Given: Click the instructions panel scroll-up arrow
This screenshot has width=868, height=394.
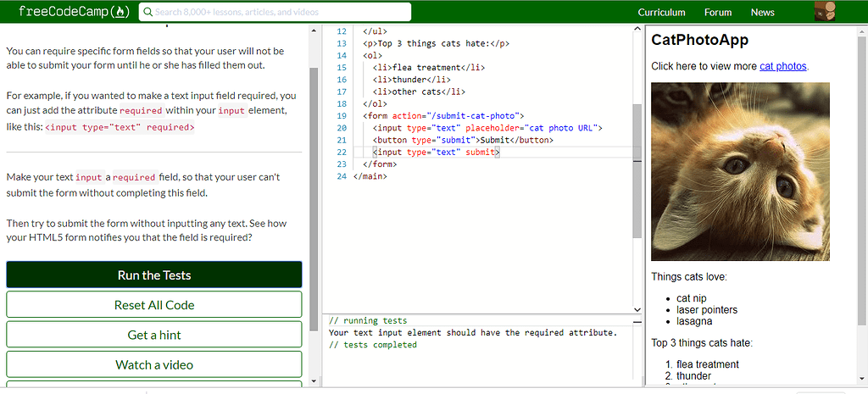Looking at the screenshot, I should point(314,31).
